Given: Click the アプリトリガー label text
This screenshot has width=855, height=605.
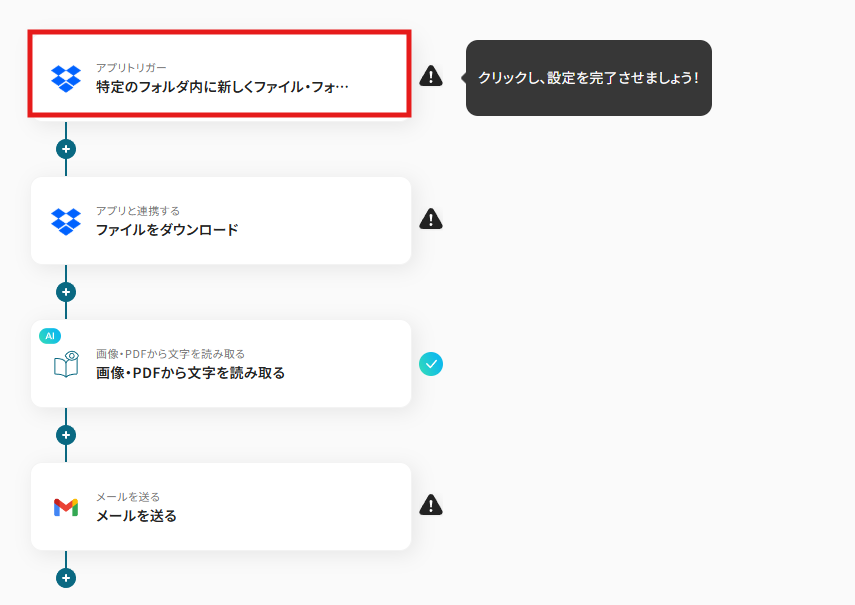Looking at the screenshot, I should 131,68.
